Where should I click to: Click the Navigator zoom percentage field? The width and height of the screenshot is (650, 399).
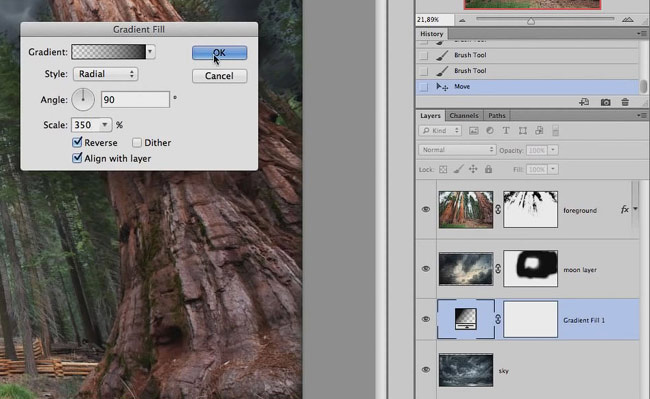[434, 19]
